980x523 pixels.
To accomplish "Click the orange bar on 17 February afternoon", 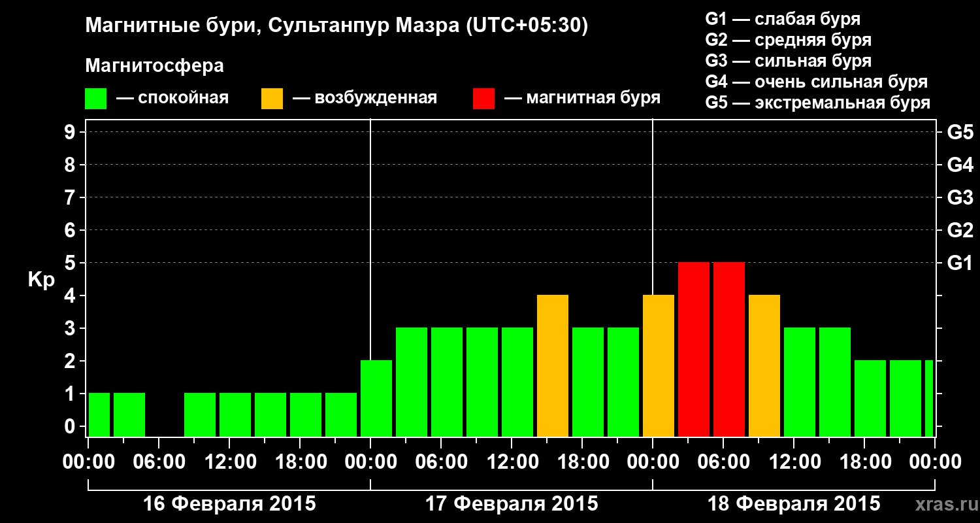I will pyautogui.click(x=553, y=365).
